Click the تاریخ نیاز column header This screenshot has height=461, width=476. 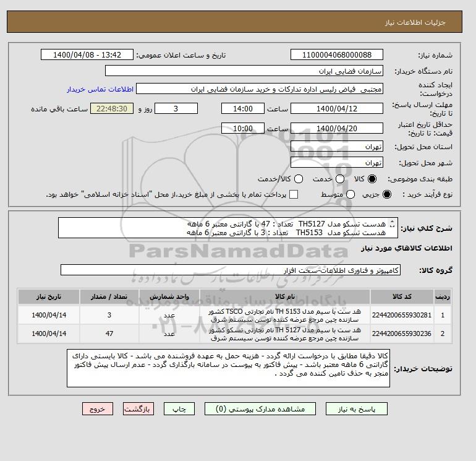(x=49, y=296)
